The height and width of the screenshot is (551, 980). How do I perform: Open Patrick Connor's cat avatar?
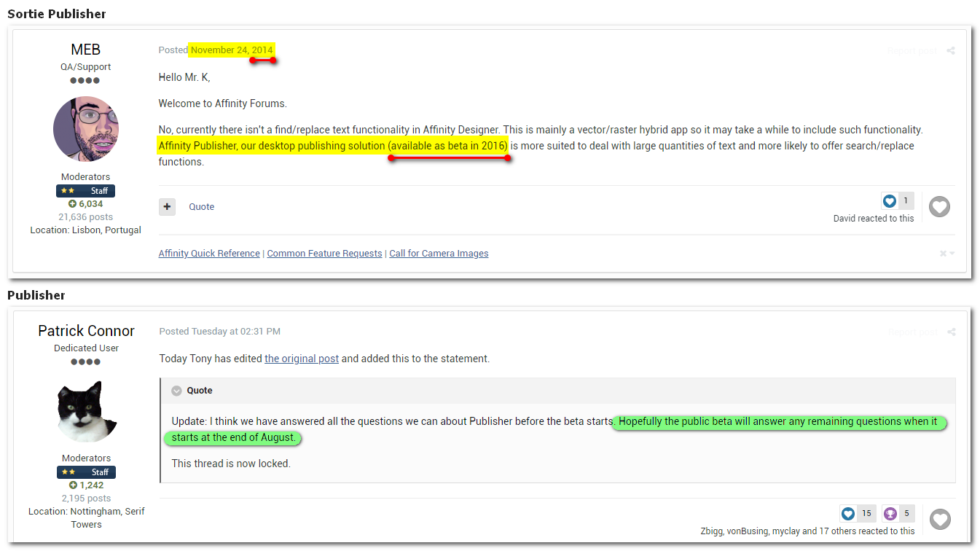(86, 410)
